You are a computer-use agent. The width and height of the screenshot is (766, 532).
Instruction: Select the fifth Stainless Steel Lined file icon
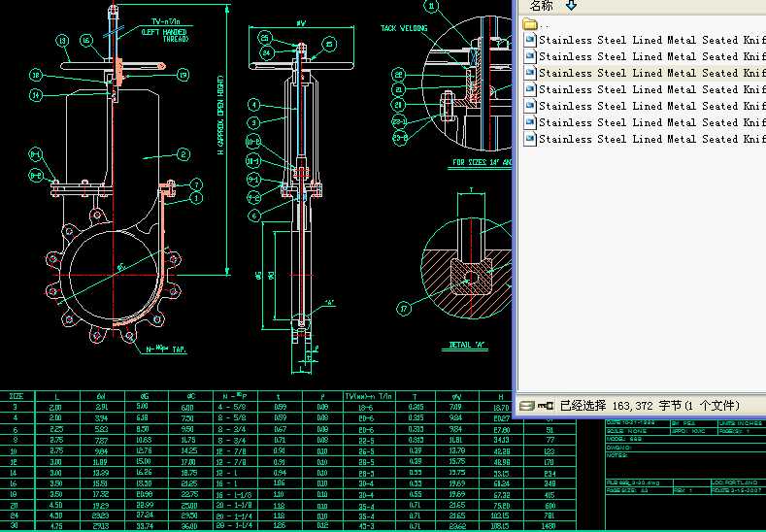point(530,106)
